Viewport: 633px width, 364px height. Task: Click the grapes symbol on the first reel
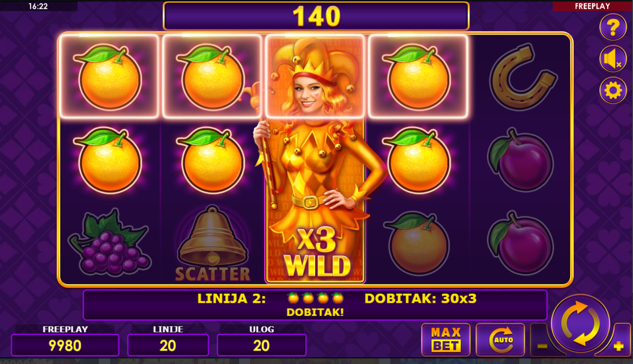pyautogui.click(x=109, y=242)
